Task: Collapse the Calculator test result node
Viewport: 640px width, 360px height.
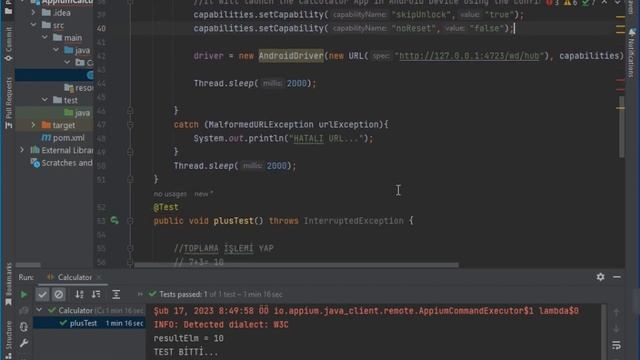Action: [x=39, y=310]
